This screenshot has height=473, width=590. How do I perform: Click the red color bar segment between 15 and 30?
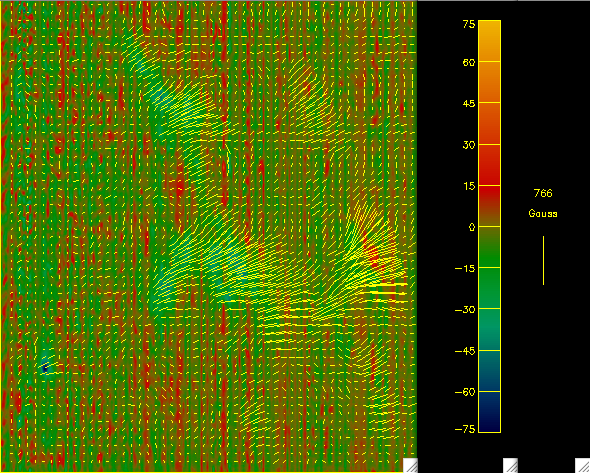coord(489,165)
